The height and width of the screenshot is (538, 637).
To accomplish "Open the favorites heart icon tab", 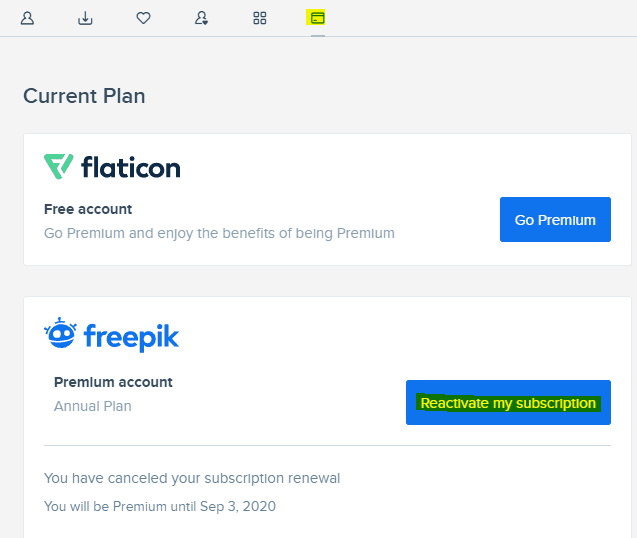I will [143, 18].
